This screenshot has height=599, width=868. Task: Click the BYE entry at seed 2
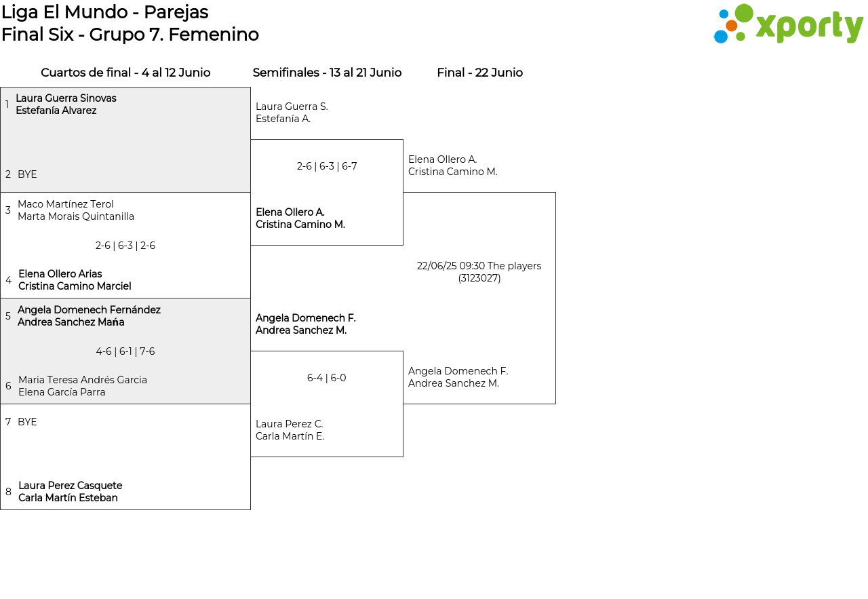(x=27, y=174)
